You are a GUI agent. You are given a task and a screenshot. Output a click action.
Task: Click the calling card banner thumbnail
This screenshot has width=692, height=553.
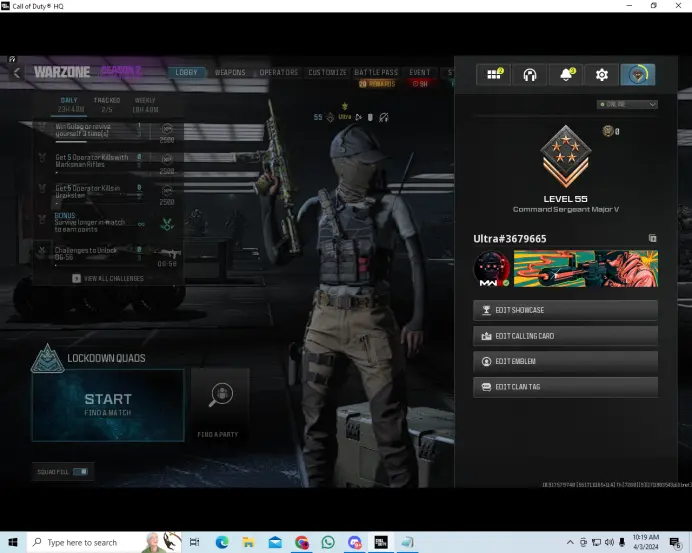tap(585, 269)
